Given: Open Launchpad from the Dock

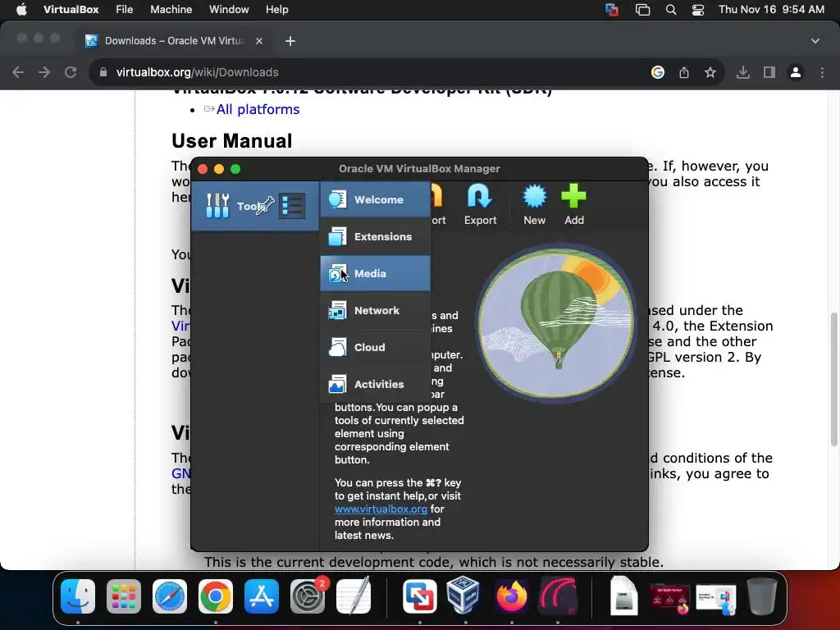Looking at the screenshot, I should (124, 596).
